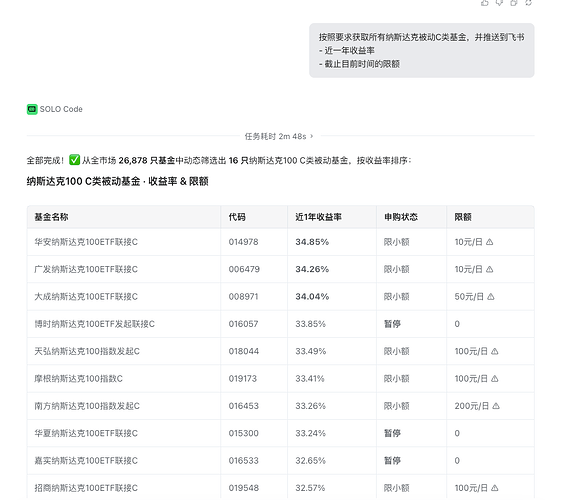
Task: Click the 33.24% return value
Action: pyautogui.click(x=310, y=433)
